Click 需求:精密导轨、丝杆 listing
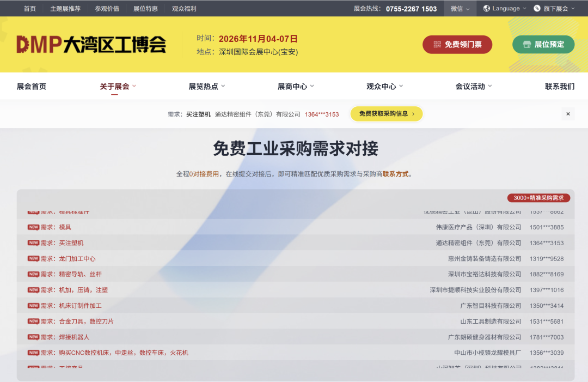This screenshot has height=382, width=588. click(71, 274)
